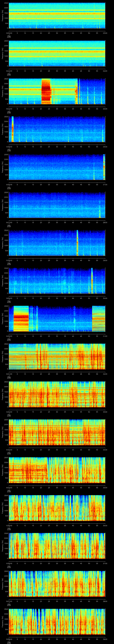Viewport: 114px width, 644px height.
Task: Click the 39:00 end time label
Action: tap(105, 639)
